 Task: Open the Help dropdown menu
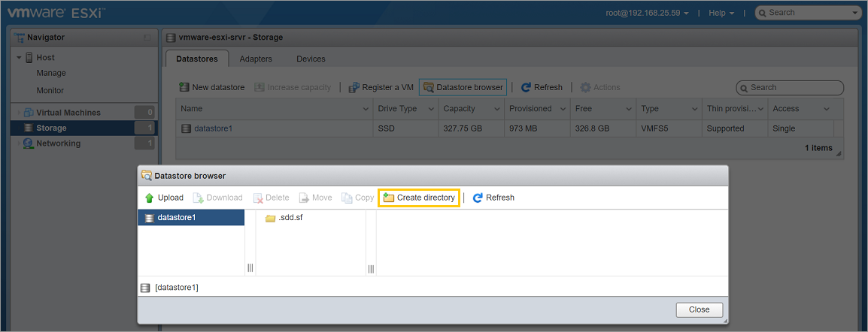pyautogui.click(x=721, y=13)
